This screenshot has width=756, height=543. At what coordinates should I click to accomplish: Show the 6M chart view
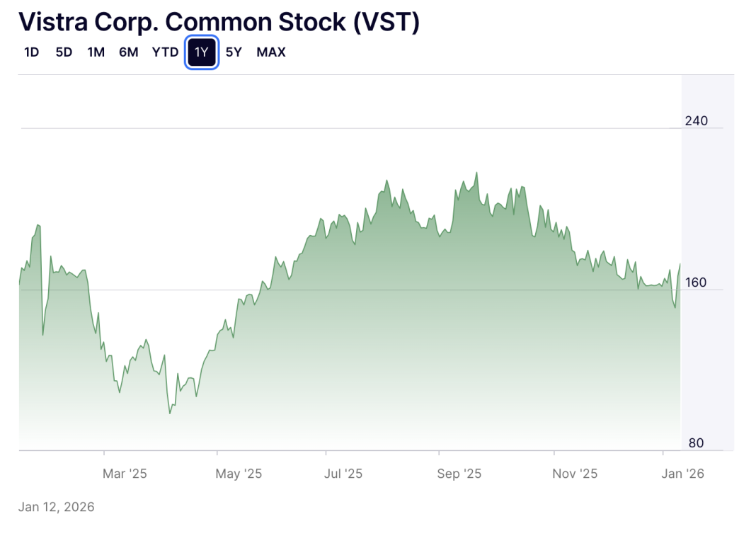coord(128,52)
